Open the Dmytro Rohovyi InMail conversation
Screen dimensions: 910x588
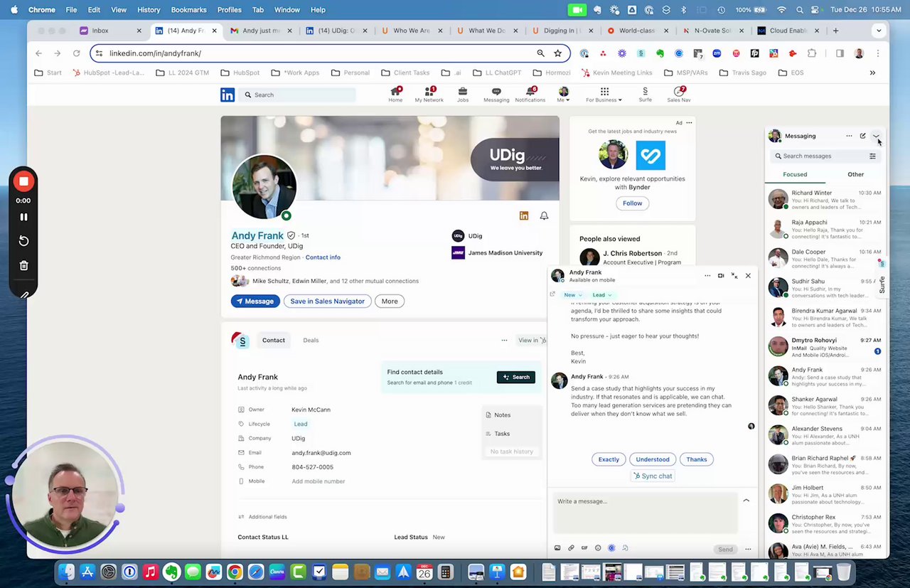click(825, 346)
